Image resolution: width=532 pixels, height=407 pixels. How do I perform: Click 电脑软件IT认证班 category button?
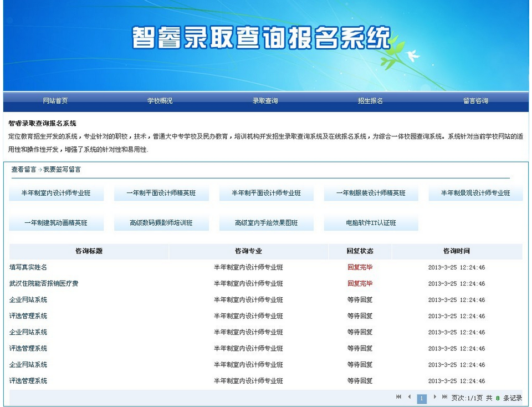pos(371,223)
